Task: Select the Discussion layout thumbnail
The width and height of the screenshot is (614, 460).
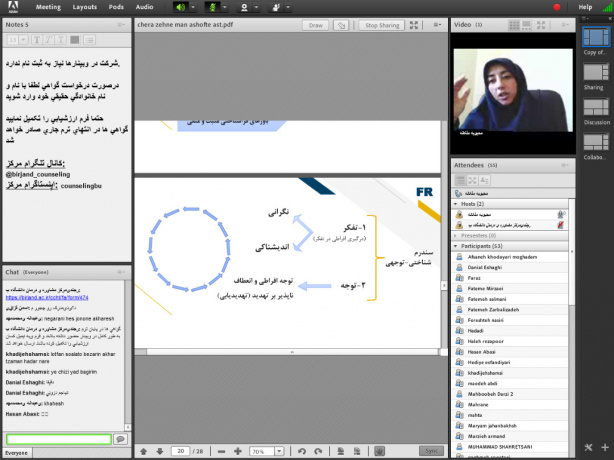Action: 596,107
